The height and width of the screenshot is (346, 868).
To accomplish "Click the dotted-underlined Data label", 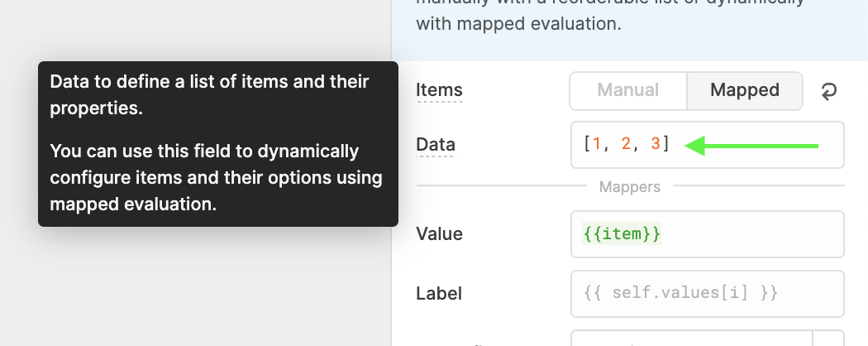I will 436,145.
